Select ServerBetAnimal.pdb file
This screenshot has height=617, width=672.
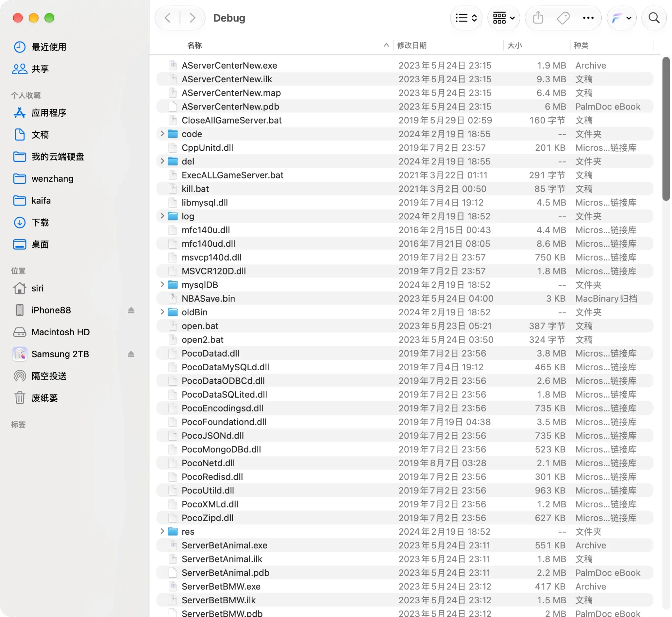(405, 573)
